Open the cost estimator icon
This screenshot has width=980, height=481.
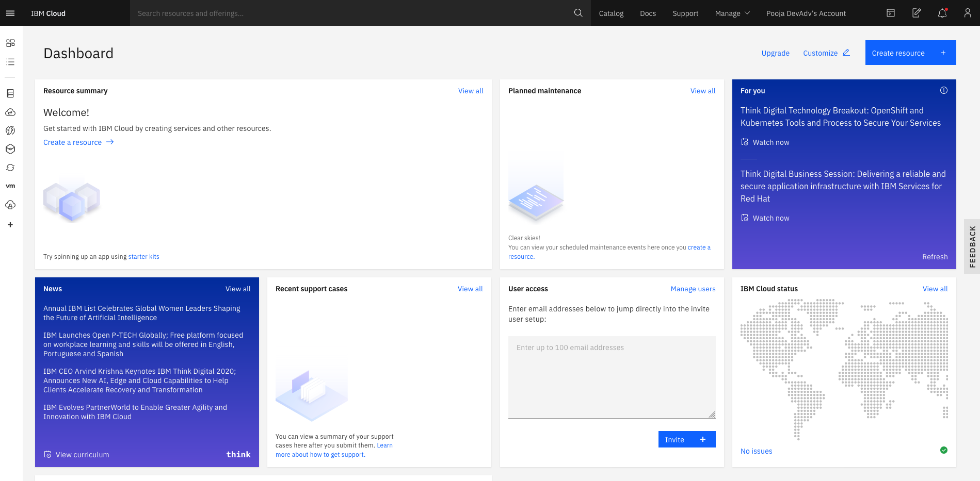pyautogui.click(x=917, y=13)
